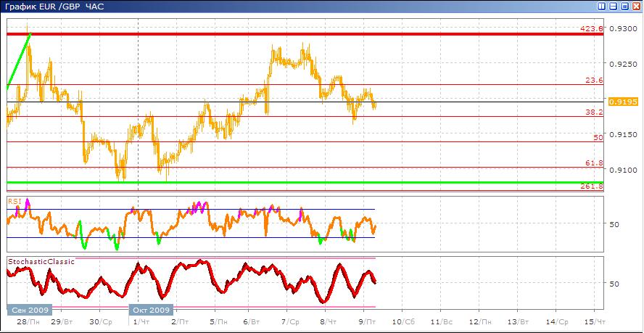644x333 pixels.
Task: Select the RSI indicator label
Action: 14,200
